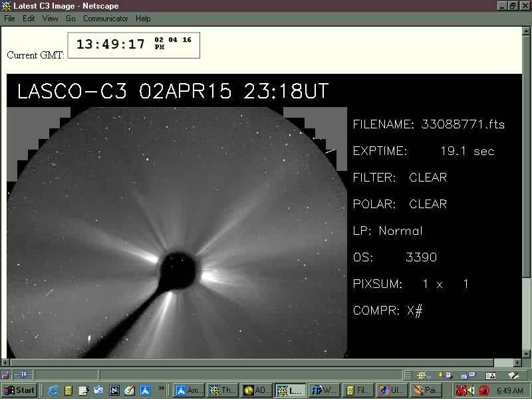This screenshot has width=532, height=399.
Task: Click the "FILTER: CLEAR" text
Action: [x=400, y=177]
